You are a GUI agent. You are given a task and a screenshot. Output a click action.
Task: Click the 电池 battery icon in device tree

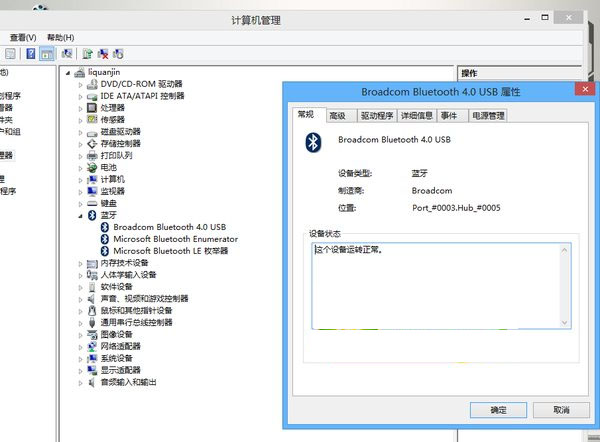coord(93,167)
